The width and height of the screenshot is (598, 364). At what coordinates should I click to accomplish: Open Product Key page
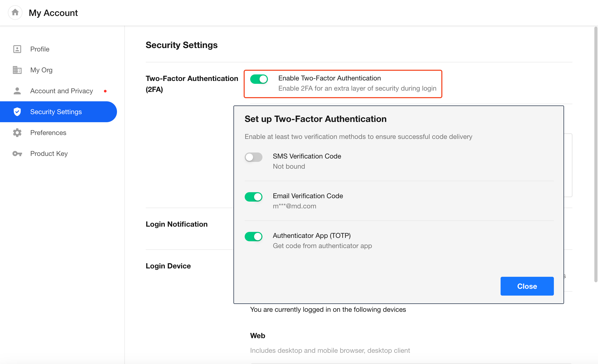49,154
